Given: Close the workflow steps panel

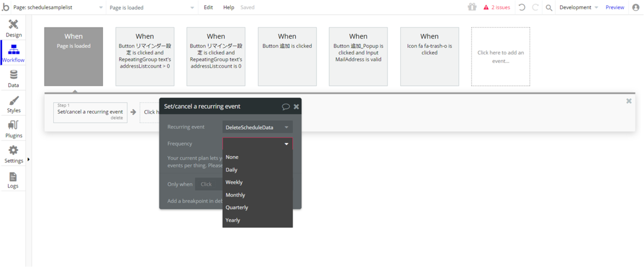Looking at the screenshot, I should (x=629, y=100).
